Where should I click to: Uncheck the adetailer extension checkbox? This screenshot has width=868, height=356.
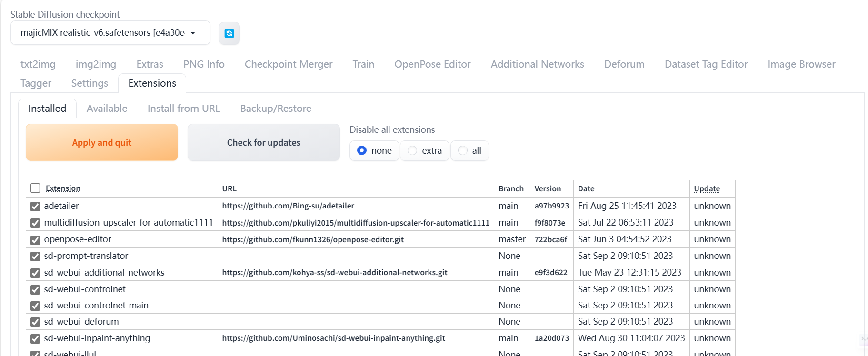pos(35,206)
